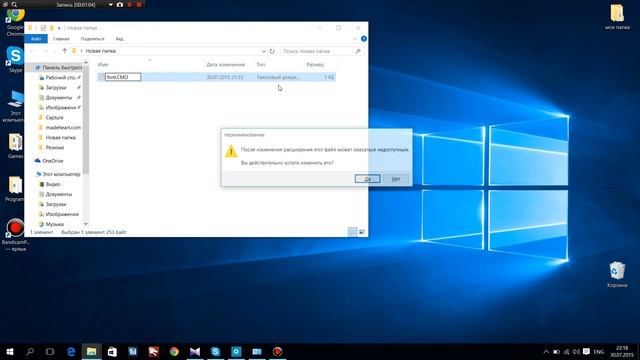Refresh the Новая папка folder view
The image size is (640, 360).
272,51
